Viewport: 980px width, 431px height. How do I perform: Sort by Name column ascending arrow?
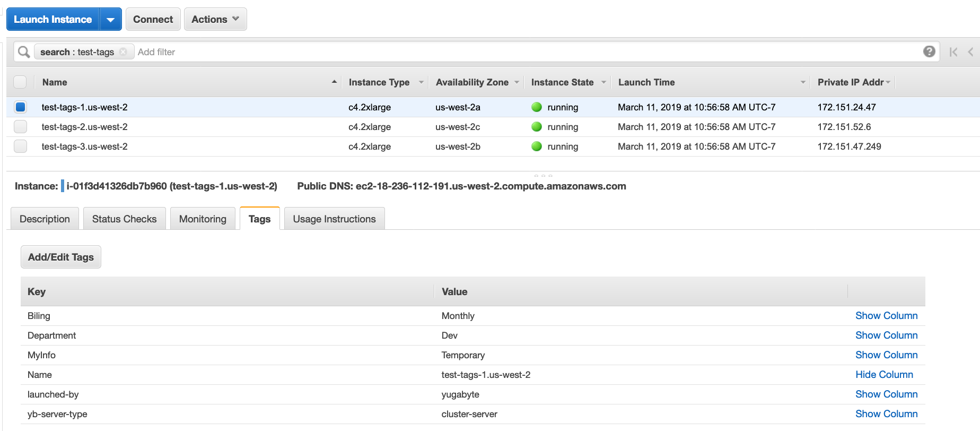[334, 82]
